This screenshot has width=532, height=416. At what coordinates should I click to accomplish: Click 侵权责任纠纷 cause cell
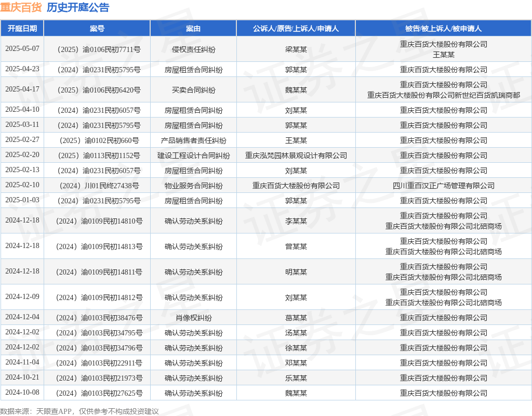click(x=193, y=49)
